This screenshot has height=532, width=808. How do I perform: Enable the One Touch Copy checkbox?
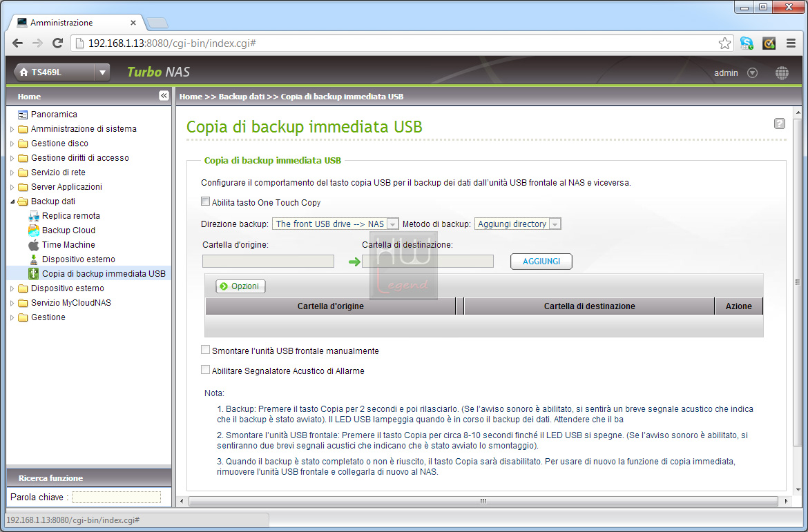tap(206, 202)
